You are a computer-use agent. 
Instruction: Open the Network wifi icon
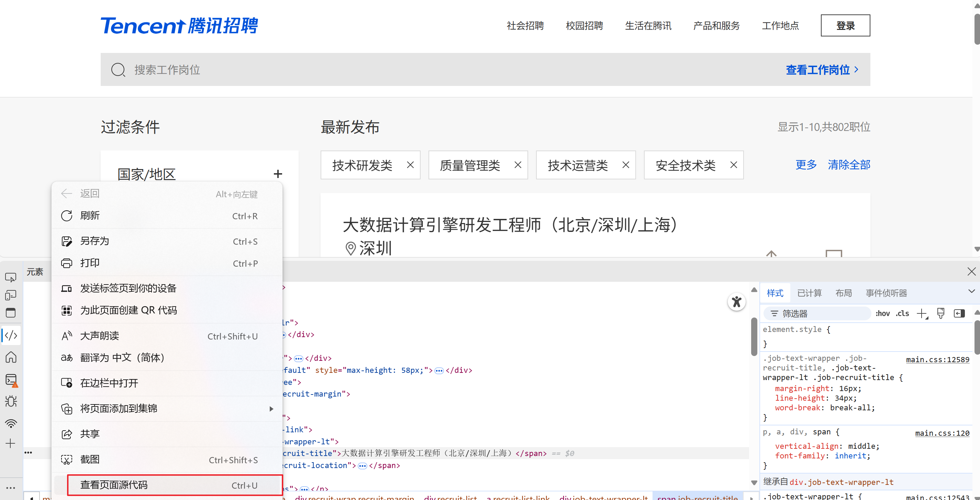[x=11, y=423]
